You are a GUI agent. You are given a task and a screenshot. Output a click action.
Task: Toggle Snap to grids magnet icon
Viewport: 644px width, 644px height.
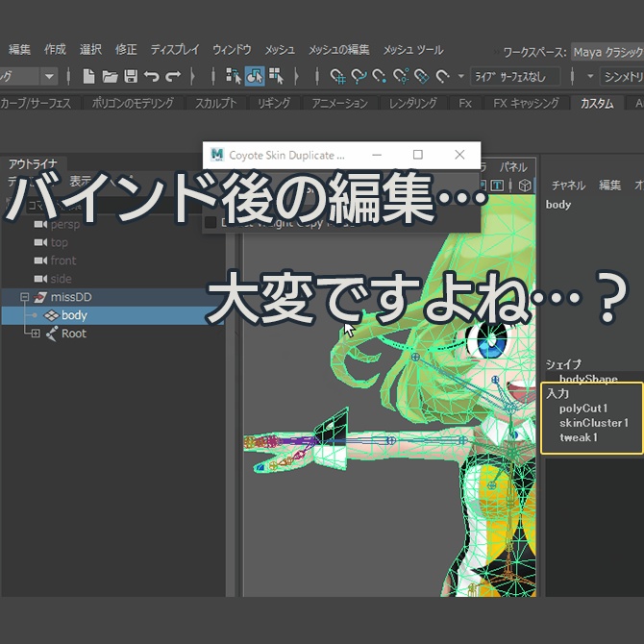point(337,76)
